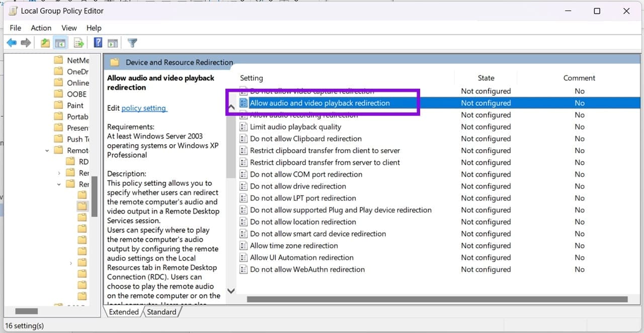Image resolution: width=644 pixels, height=333 pixels.
Task: Open the Action menu
Action: point(41,28)
